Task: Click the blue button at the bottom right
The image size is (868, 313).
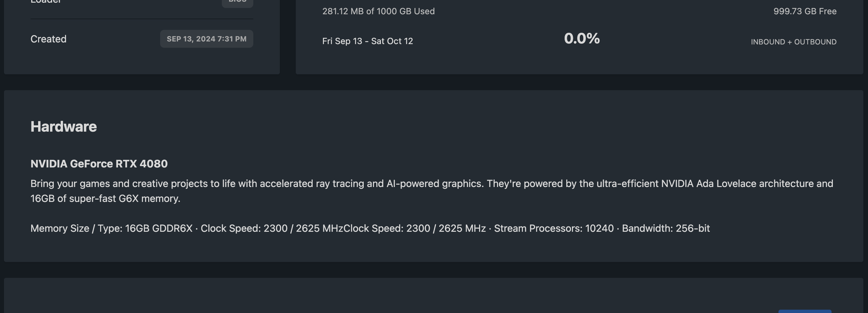Action: [805, 311]
